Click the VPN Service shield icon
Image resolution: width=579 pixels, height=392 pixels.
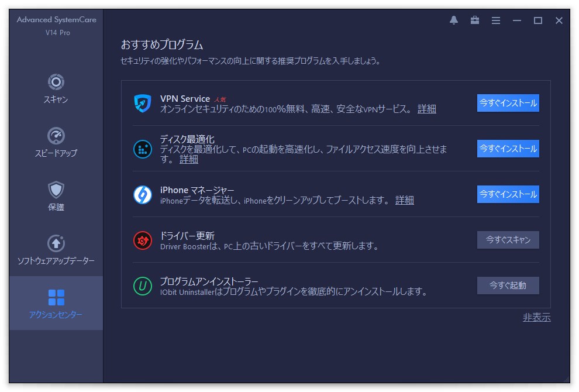[x=143, y=104]
